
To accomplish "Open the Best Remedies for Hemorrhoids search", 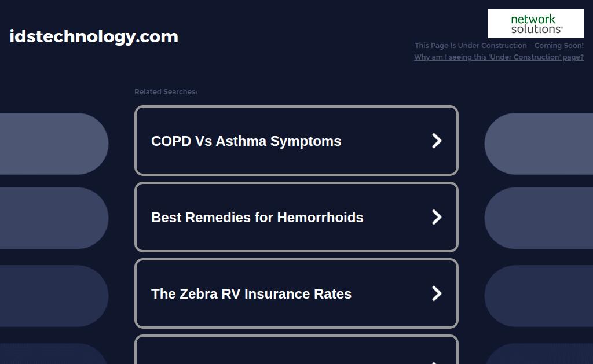I will [296, 217].
